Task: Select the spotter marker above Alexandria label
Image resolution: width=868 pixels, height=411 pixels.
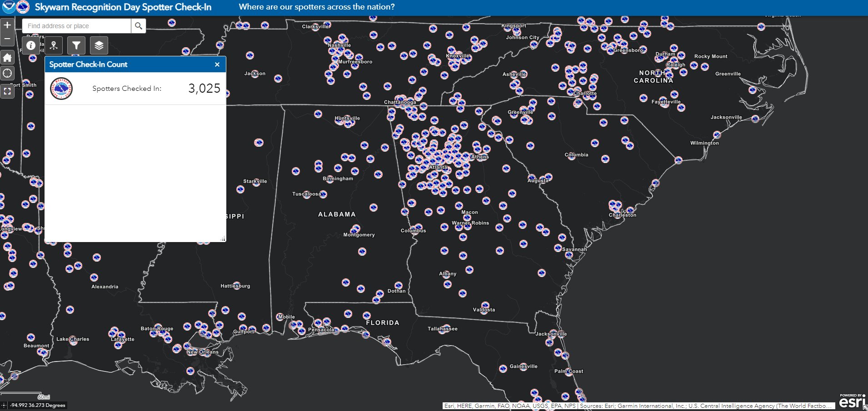Action: (x=94, y=277)
